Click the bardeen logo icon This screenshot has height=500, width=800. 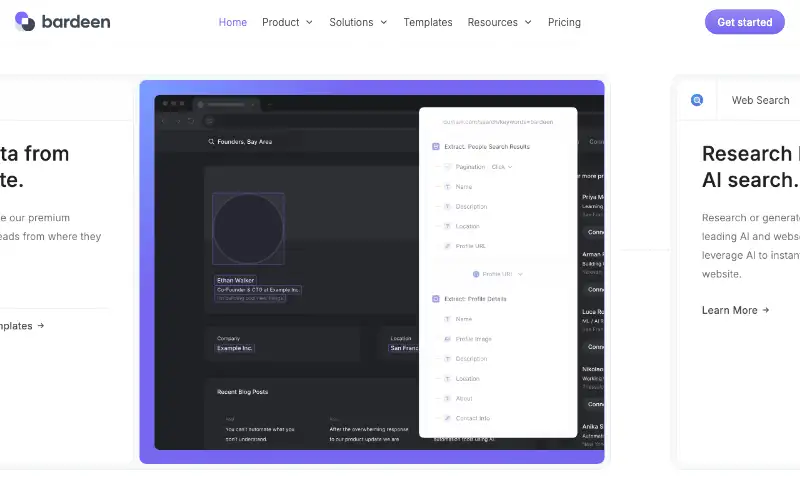pos(24,21)
